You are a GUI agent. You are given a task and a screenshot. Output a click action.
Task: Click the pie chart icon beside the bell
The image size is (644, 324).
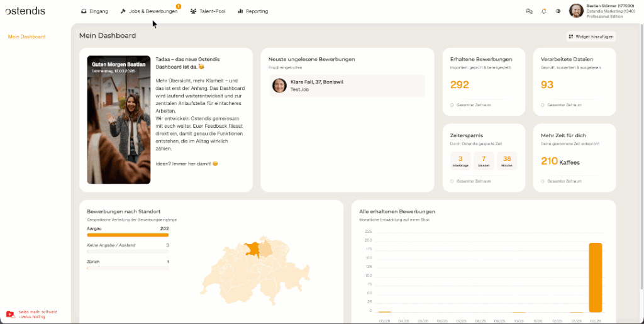pyautogui.click(x=557, y=11)
